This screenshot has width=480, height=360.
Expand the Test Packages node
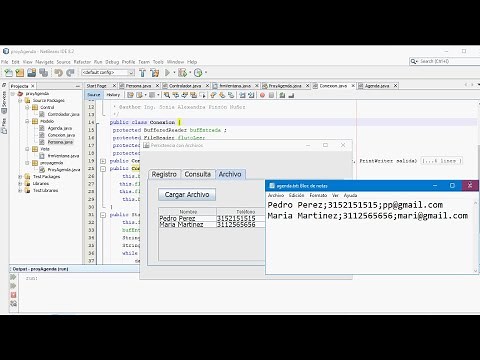point(20,177)
